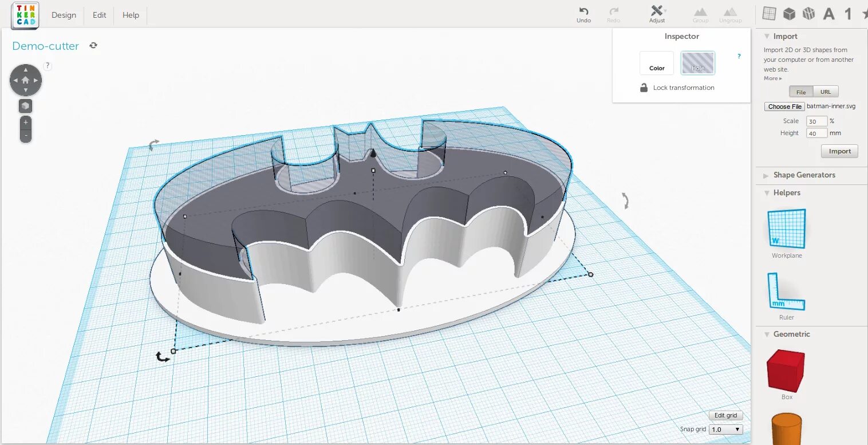Rotate view up using navigation pad arrow
This screenshot has width=868, height=445.
[x=25, y=69]
